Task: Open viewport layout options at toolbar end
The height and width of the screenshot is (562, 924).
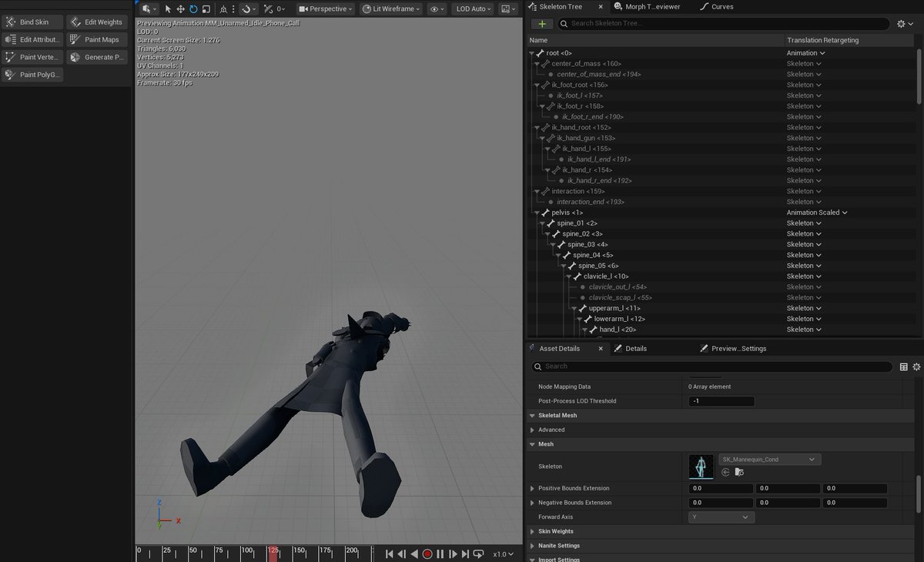Action: pyautogui.click(x=508, y=9)
